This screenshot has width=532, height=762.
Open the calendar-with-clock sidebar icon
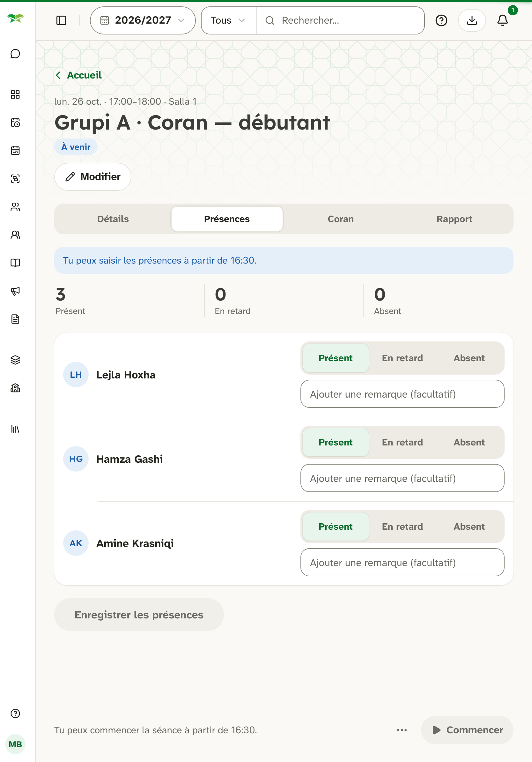(15, 123)
